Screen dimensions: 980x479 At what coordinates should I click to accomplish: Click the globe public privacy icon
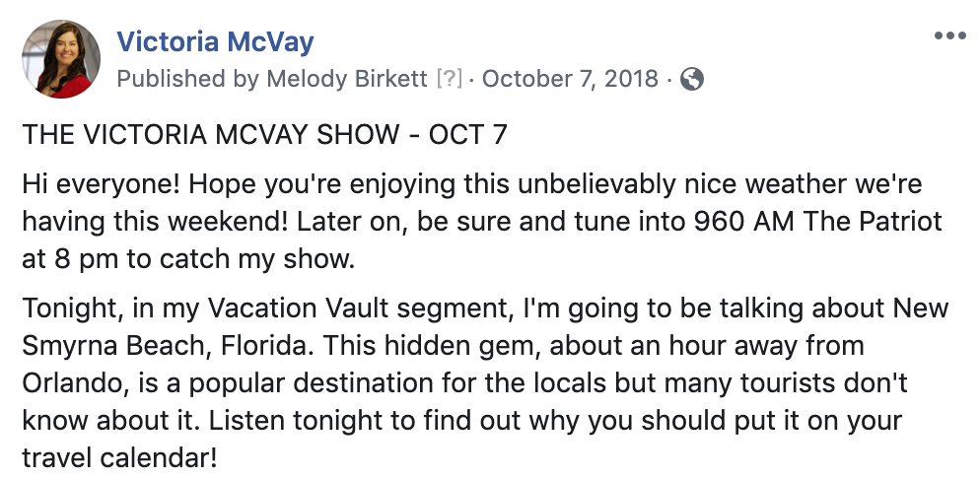point(692,79)
